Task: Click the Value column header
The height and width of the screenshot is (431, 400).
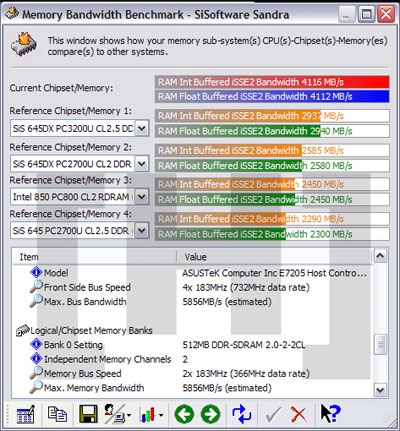Action: tap(274, 257)
